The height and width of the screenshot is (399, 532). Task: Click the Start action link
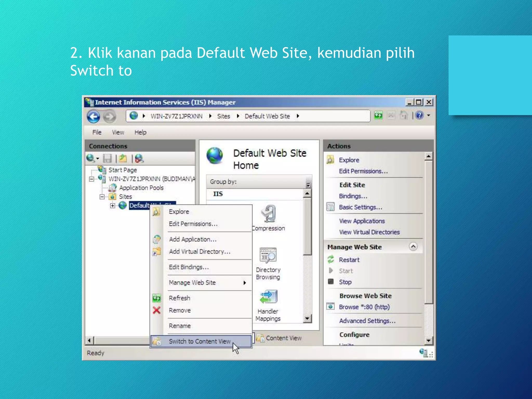pos(346,271)
